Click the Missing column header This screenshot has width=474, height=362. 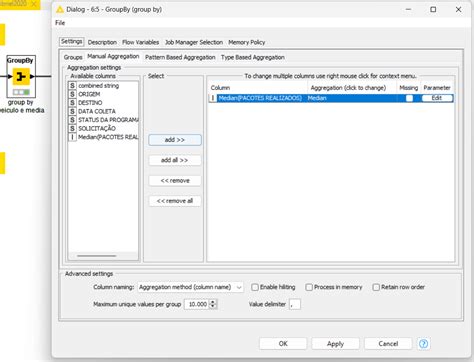tap(409, 88)
